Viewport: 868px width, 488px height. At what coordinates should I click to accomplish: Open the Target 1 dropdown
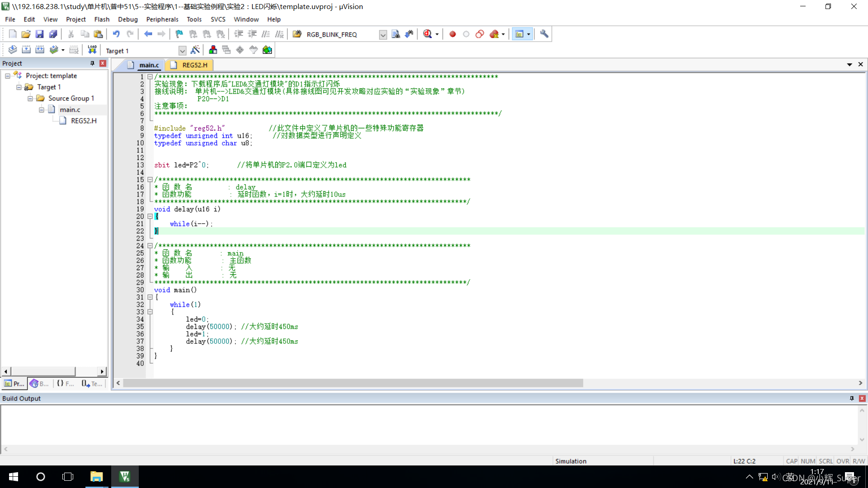click(182, 51)
